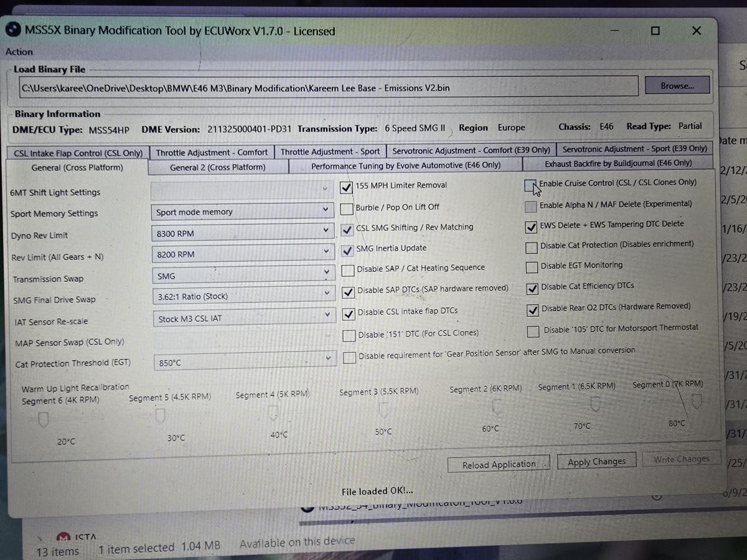
Task: Check Enable Cruise Control option
Action: 530,185
